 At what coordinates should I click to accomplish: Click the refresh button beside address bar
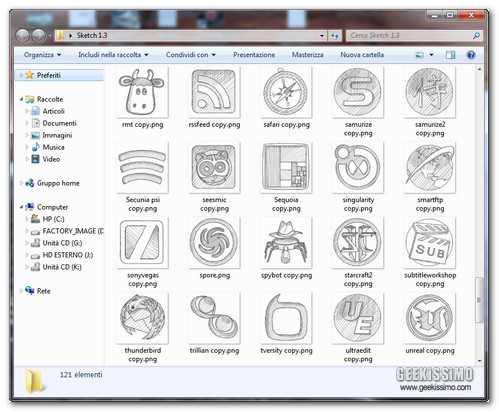(335, 35)
